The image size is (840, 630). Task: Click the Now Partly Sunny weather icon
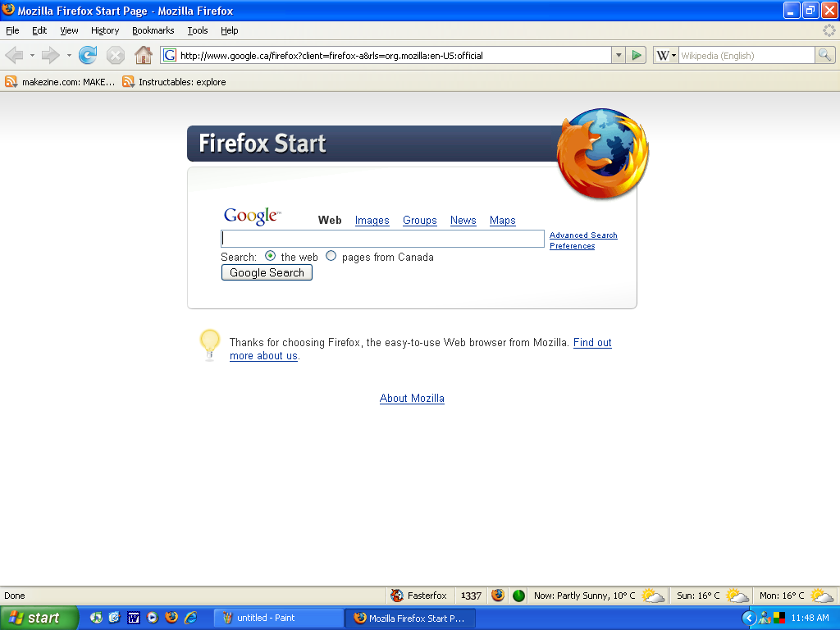pos(653,596)
